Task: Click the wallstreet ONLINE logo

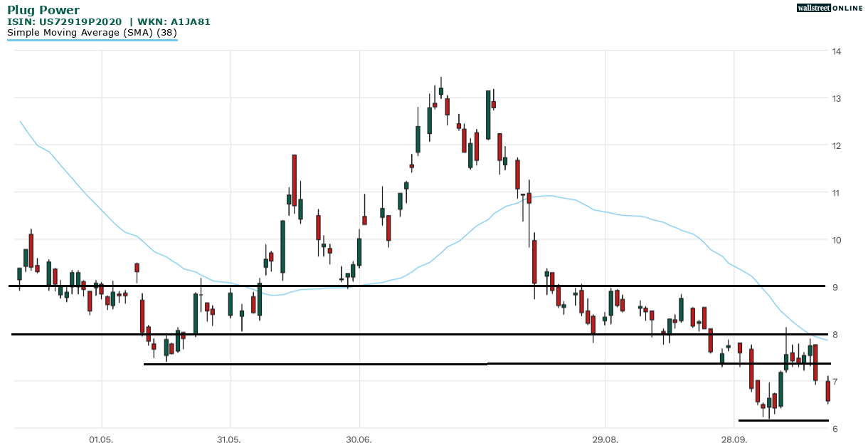Action: click(829, 8)
